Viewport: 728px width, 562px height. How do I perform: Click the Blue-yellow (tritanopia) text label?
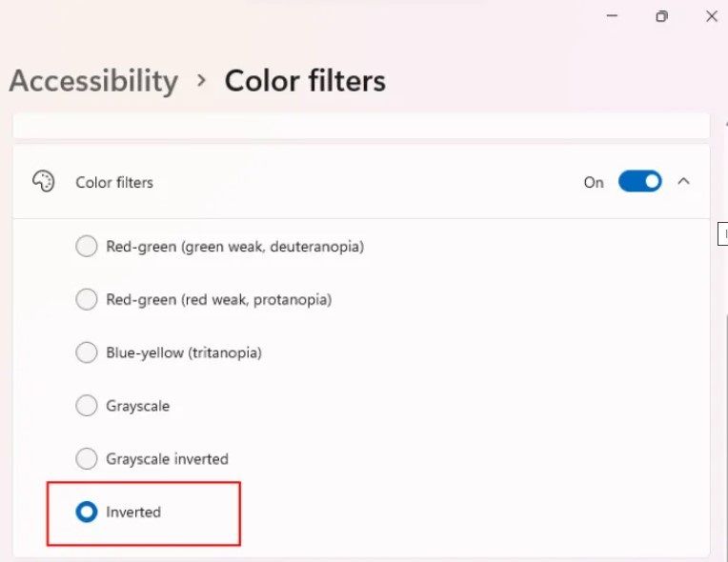184,352
